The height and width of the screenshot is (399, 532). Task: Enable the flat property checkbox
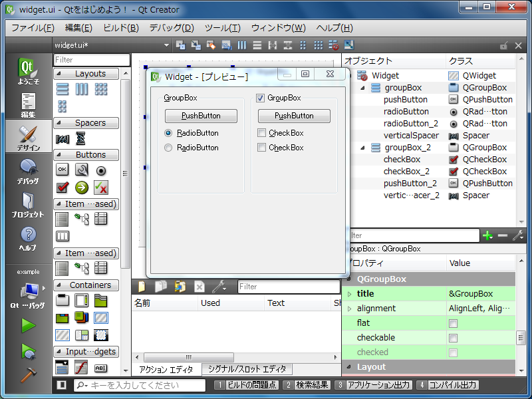[x=453, y=323]
